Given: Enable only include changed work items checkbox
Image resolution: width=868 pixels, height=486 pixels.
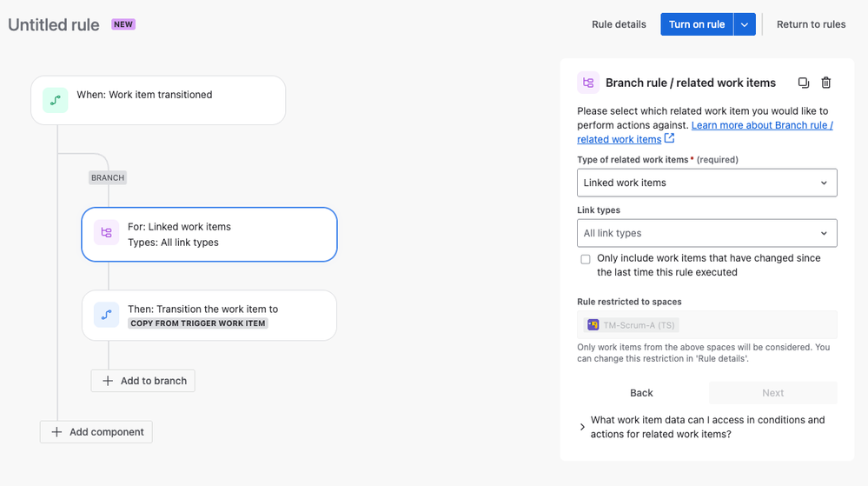Looking at the screenshot, I should coord(585,259).
